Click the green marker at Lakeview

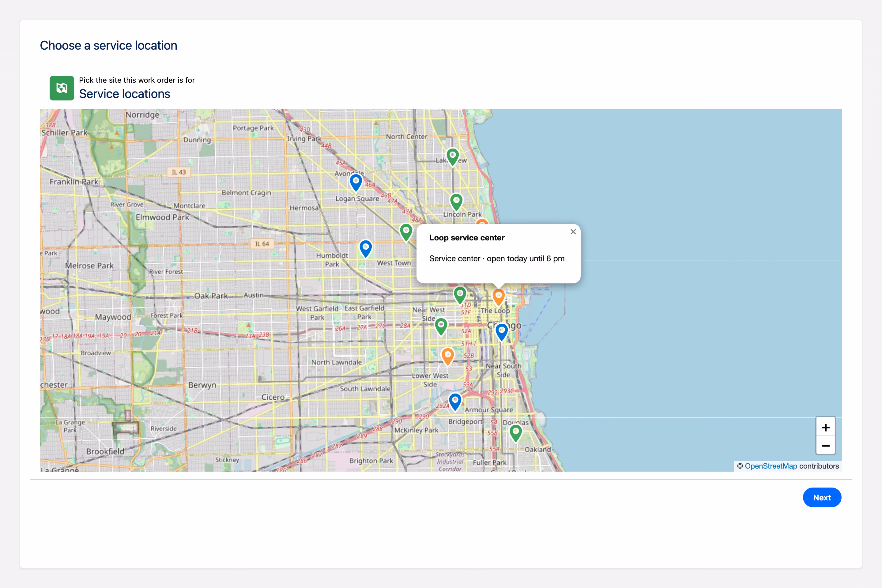tap(453, 157)
